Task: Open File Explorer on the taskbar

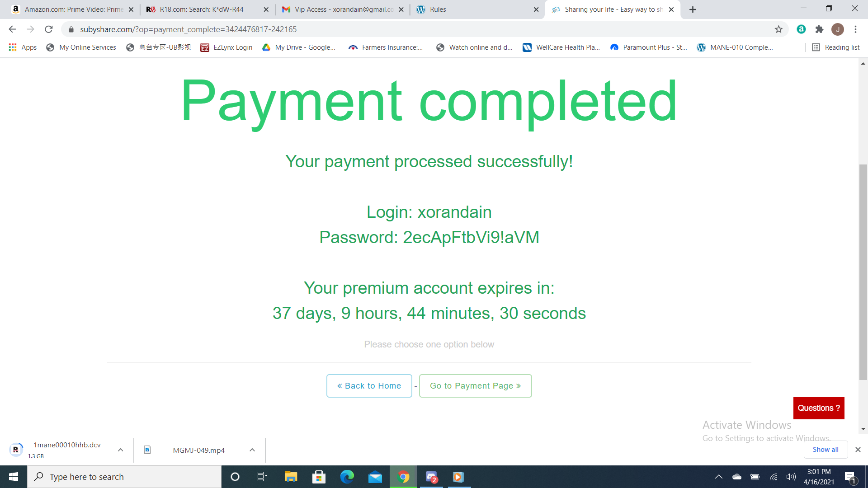Action: [291, 477]
